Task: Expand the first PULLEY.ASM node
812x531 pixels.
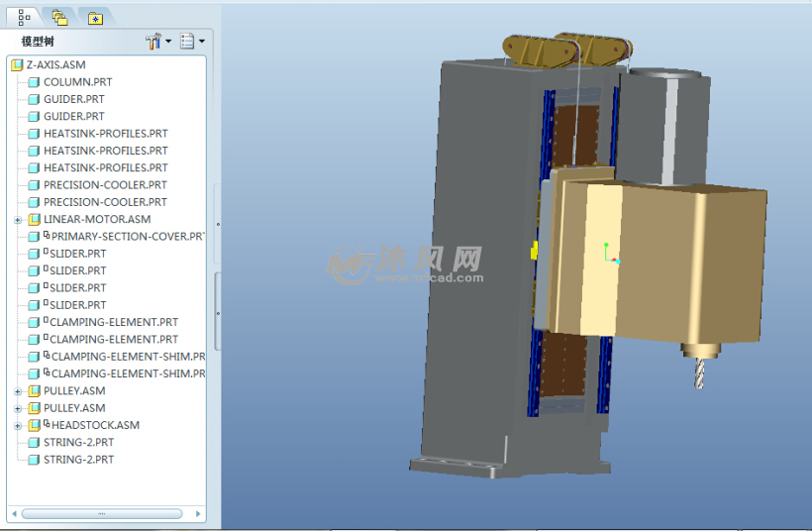Action: click(17, 391)
